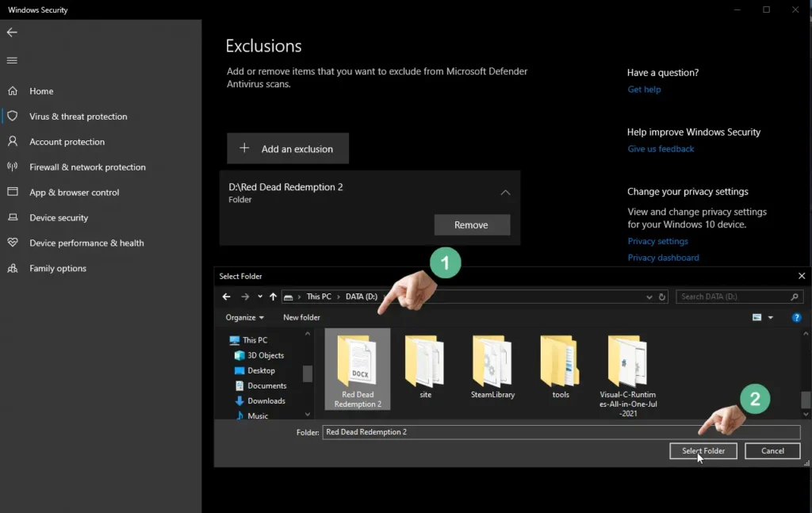The image size is (812, 513).
Task: Click the Folder name input field
Action: tap(561, 431)
